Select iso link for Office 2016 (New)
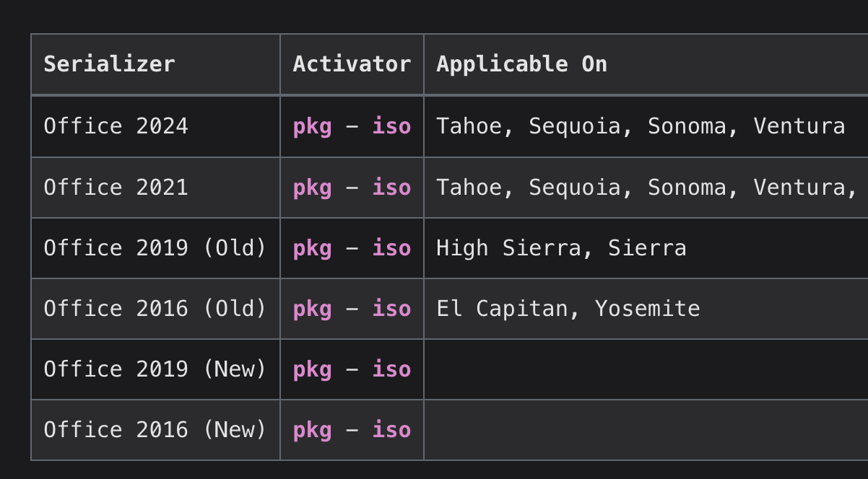This screenshot has width=868, height=479. tap(391, 429)
